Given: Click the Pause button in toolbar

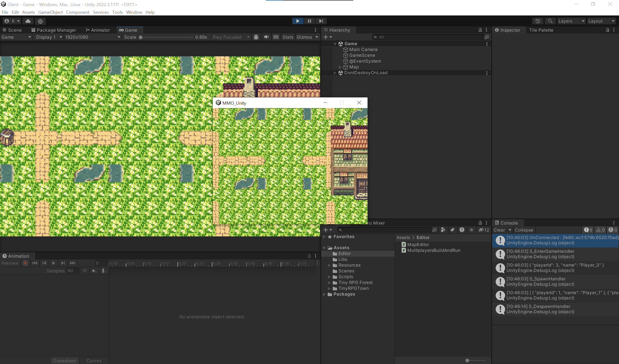Looking at the screenshot, I should (309, 21).
